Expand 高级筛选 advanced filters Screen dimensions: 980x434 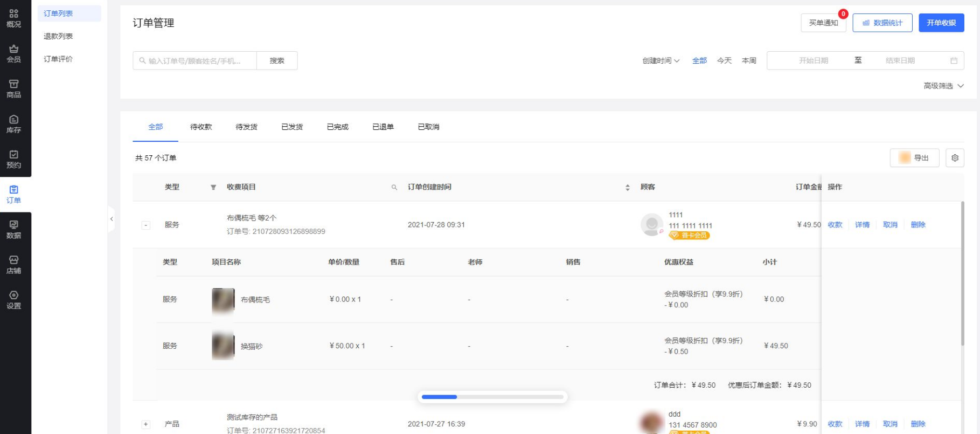click(943, 86)
